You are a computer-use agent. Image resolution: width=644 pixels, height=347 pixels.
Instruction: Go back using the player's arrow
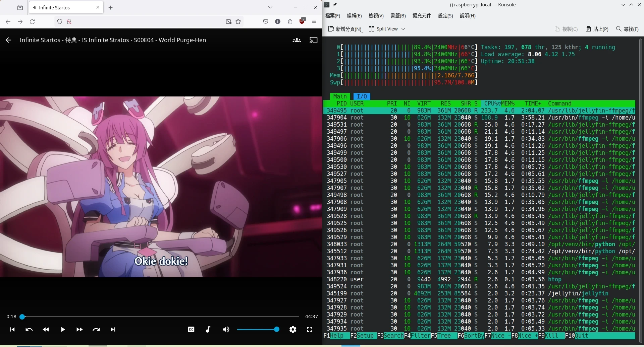(x=8, y=40)
